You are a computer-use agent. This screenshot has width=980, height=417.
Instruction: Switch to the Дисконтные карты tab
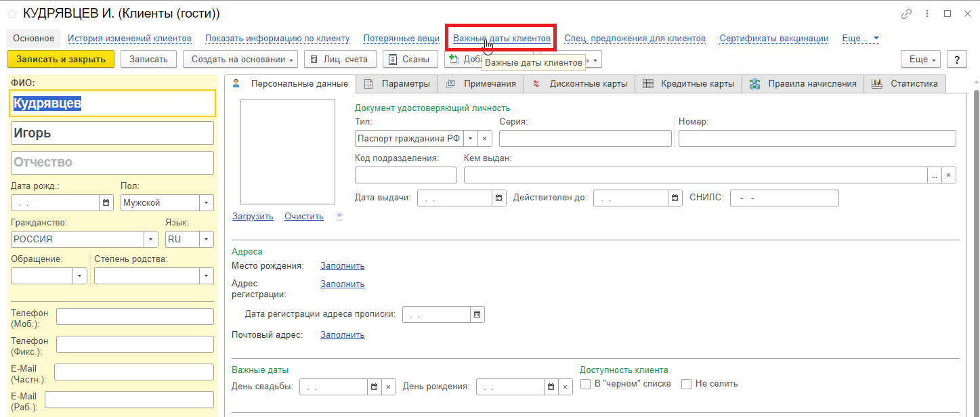[x=580, y=84]
